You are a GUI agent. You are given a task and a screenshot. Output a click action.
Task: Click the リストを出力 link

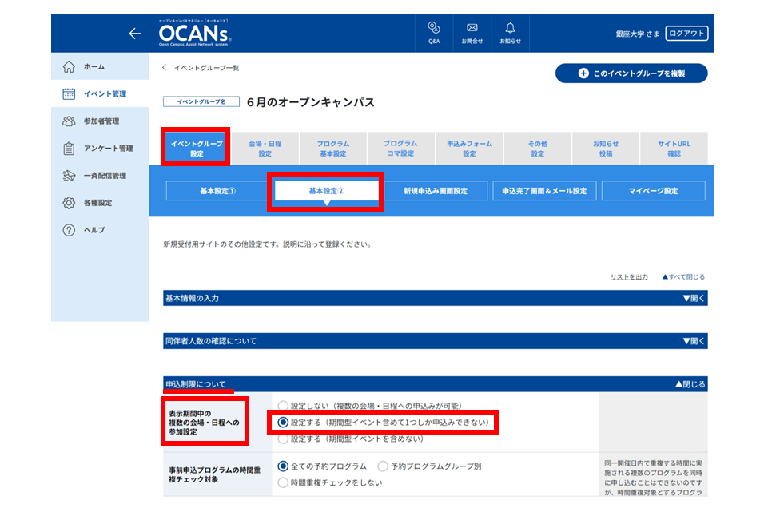pyautogui.click(x=629, y=277)
